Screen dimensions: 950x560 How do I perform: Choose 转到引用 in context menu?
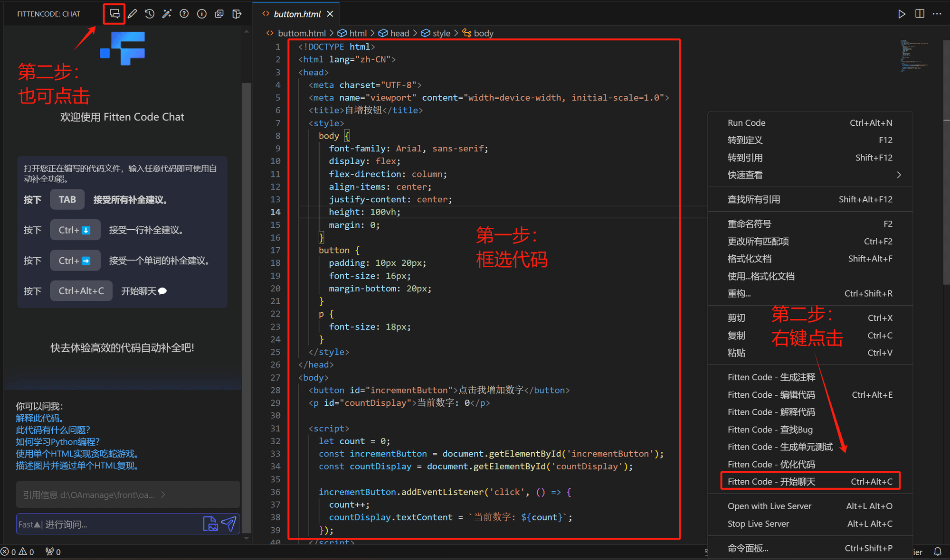[810, 158]
